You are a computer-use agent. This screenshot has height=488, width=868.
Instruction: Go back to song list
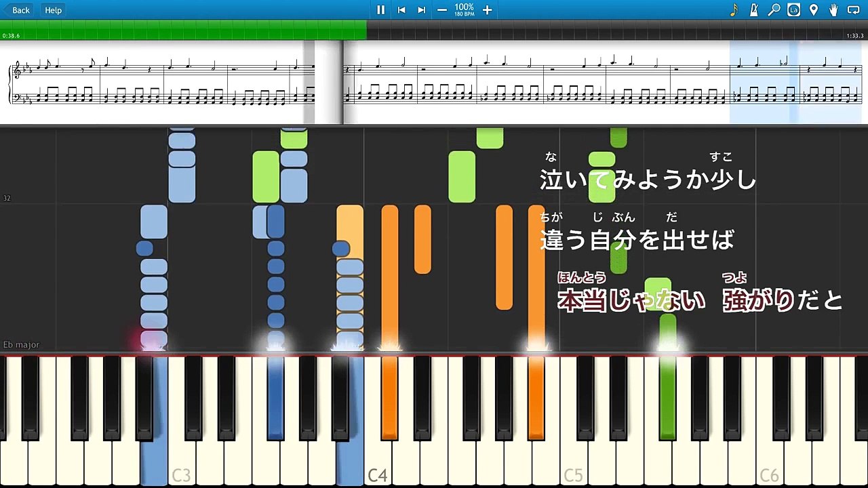click(x=17, y=10)
